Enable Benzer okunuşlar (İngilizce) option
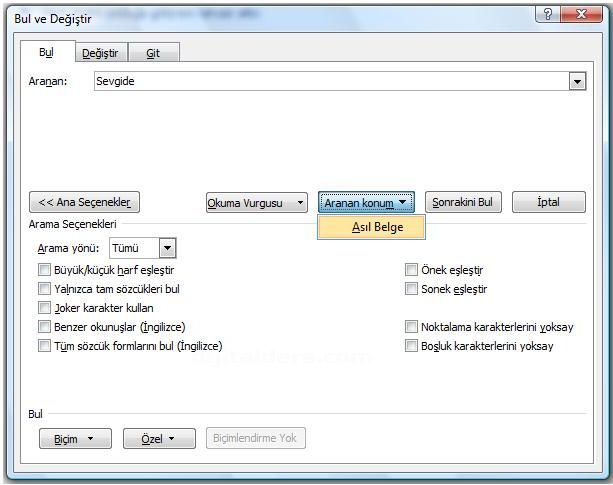Image resolution: width=613 pixels, height=485 pixels. [x=44, y=327]
